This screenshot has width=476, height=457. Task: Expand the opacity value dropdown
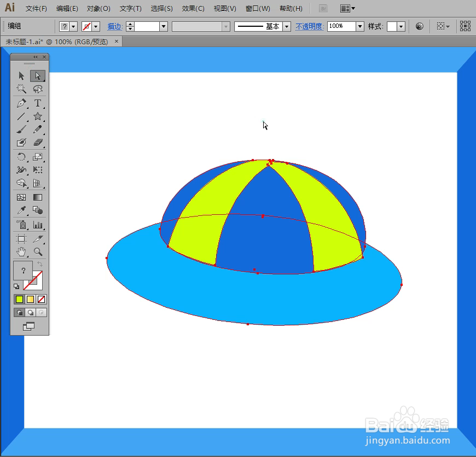click(360, 27)
